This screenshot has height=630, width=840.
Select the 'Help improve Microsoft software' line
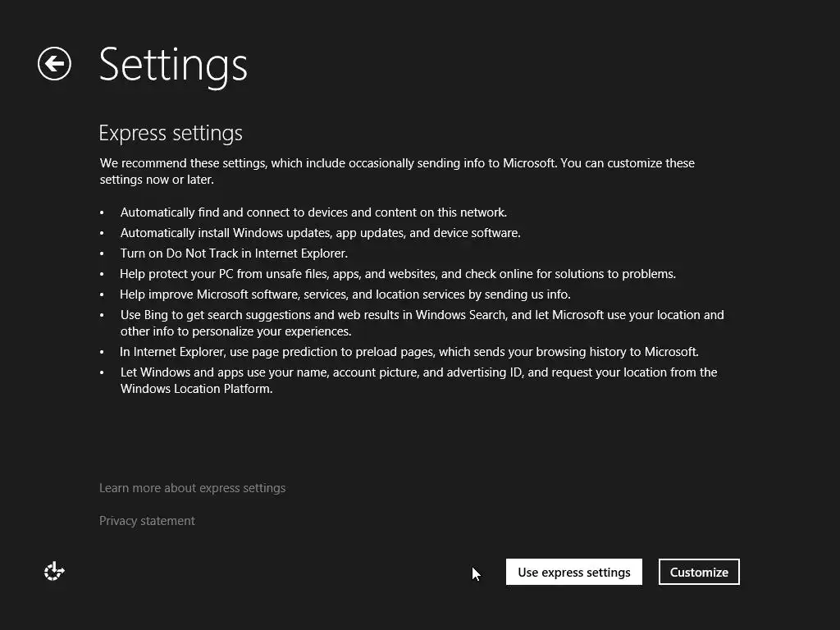[x=345, y=294]
